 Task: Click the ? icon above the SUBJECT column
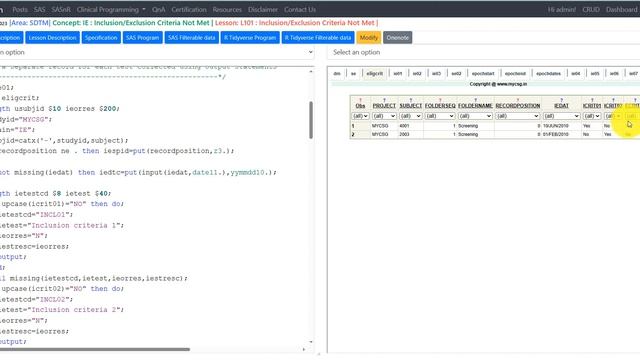coord(411,100)
